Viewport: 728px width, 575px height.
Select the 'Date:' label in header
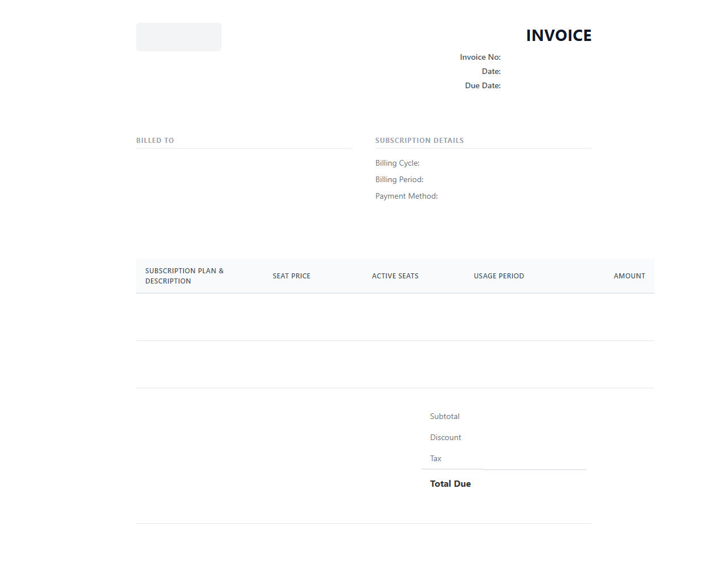tap(491, 71)
